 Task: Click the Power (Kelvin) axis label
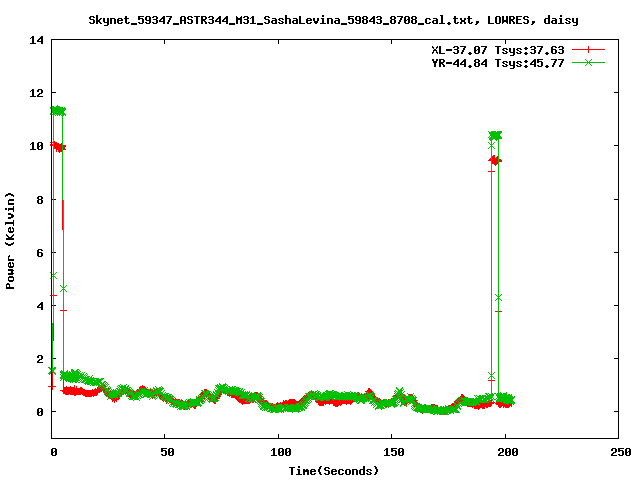10,241
